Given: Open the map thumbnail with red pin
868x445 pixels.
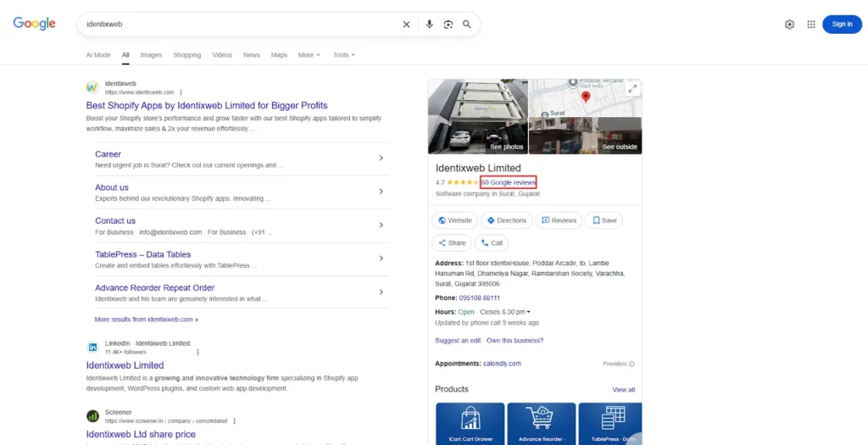Looking at the screenshot, I should point(586,98).
